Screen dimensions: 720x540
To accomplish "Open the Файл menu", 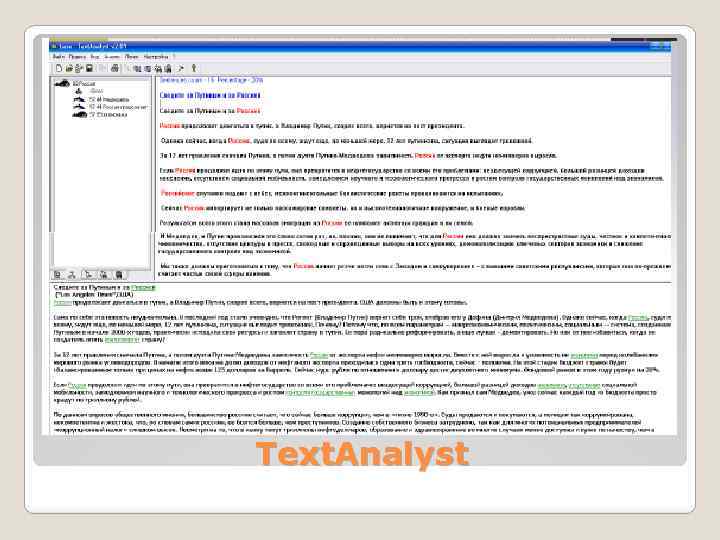I will coord(59,57).
